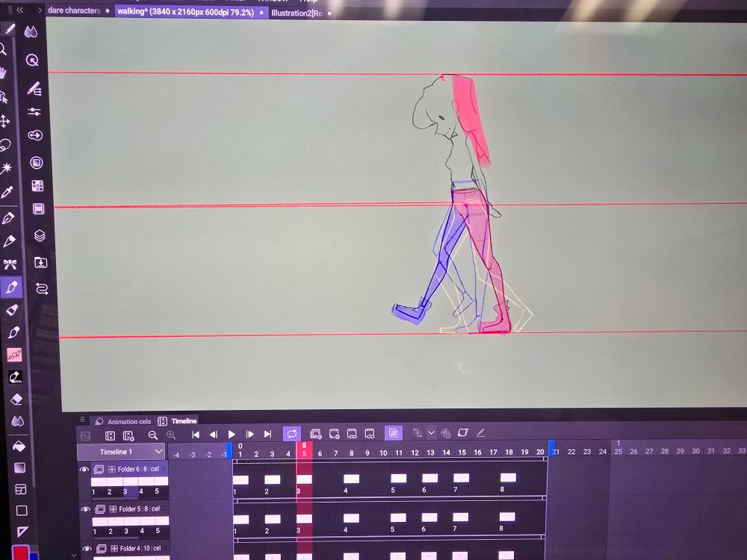Toggle the onion skin button
This screenshot has width=747, height=560.
pos(393,433)
